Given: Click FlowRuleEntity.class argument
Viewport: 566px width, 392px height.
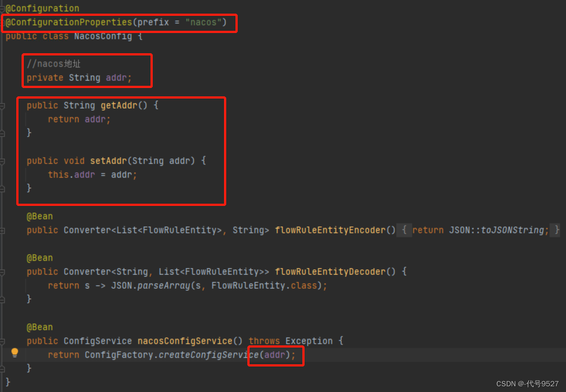Looking at the screenshot, I should click(x=264, y=286).
